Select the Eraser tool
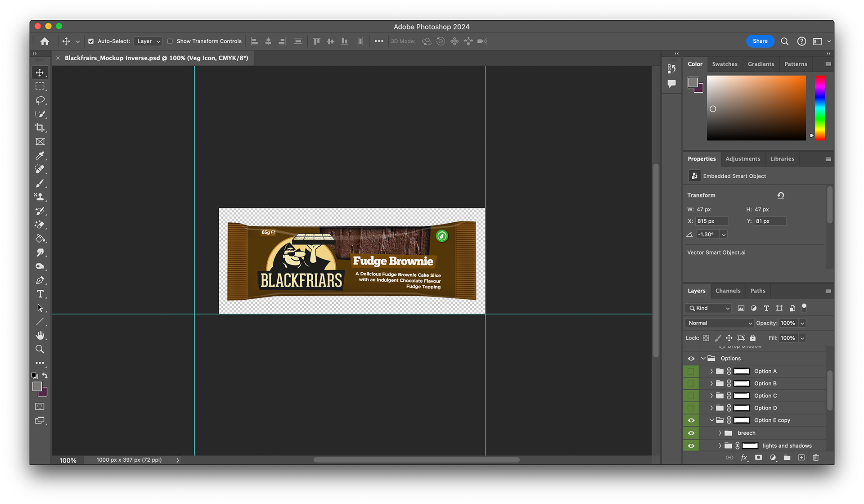 tap(40, 225)
